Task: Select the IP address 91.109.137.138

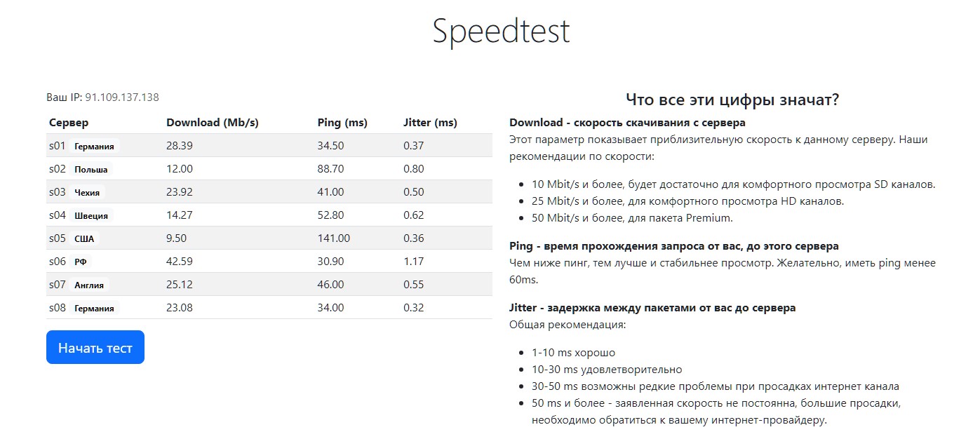Action: click(122, 97)
